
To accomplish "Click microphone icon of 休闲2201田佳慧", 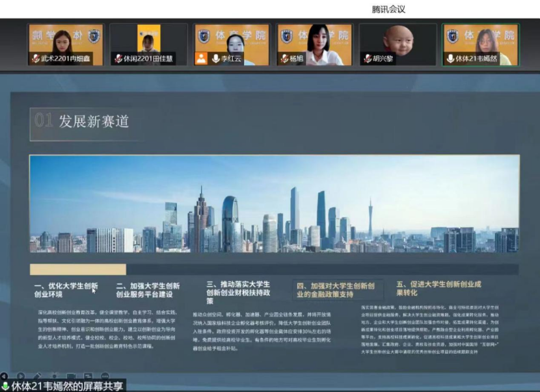I will (x=118, y=59).
